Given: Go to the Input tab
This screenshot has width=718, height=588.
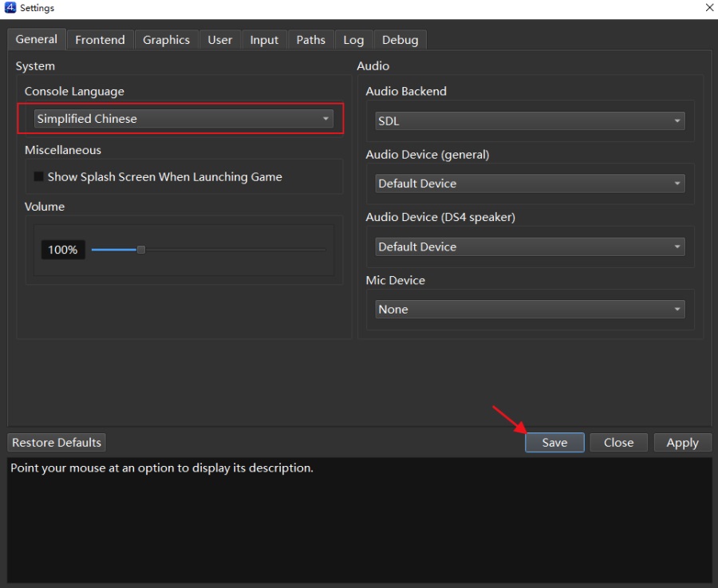Looking at the screenshot, I should pos(264,40).
